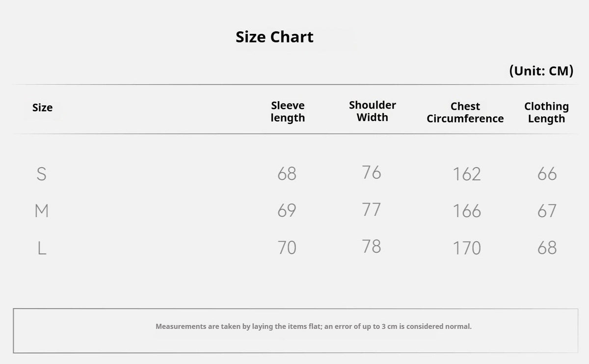The height and width of the screenshot is (364, 589).
Task: Select clothing length value 66
Action: (547, 174)
